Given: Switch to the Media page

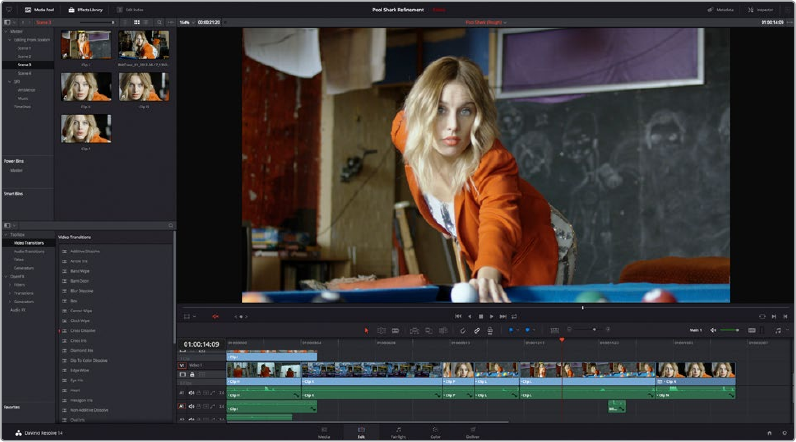Looking at the screenshot, I should (x=324, y=432).
